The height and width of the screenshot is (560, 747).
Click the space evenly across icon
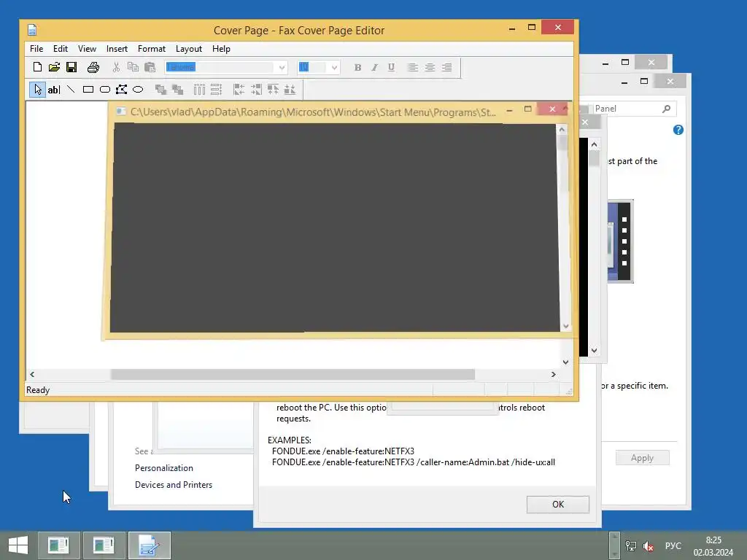(199, 90)
